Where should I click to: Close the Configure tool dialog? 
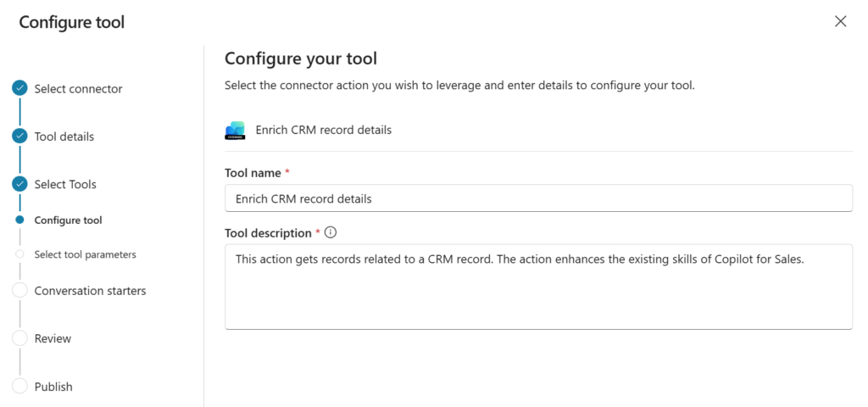tap(840, 21)
